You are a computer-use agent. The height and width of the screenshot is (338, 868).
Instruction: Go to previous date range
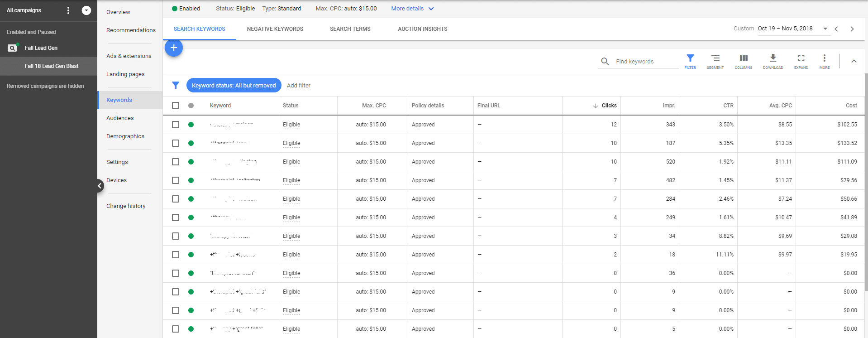point(836,29)
